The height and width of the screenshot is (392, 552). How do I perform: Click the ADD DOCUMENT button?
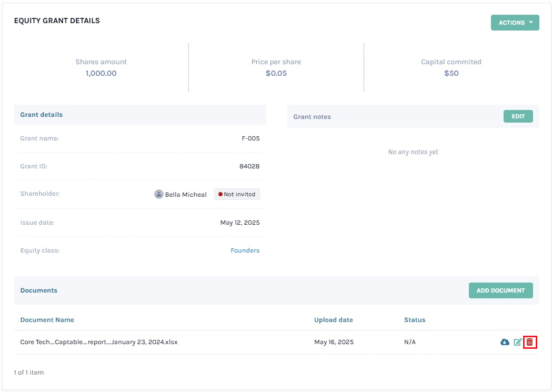pyautogui.click(x=500, y=290)
